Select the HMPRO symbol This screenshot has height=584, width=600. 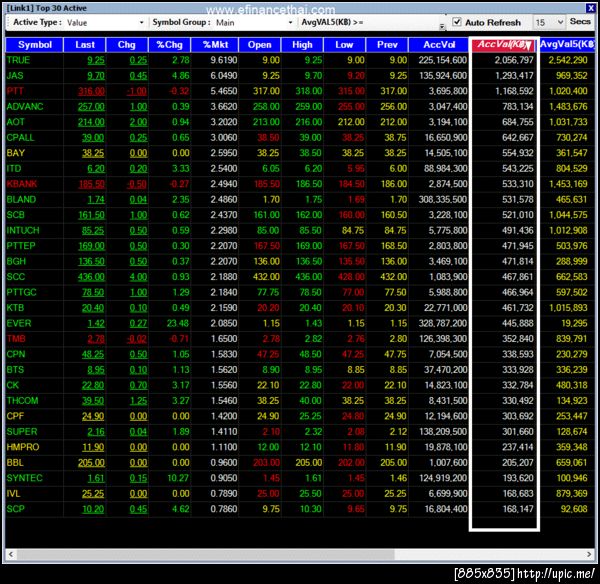coord(23,447)
